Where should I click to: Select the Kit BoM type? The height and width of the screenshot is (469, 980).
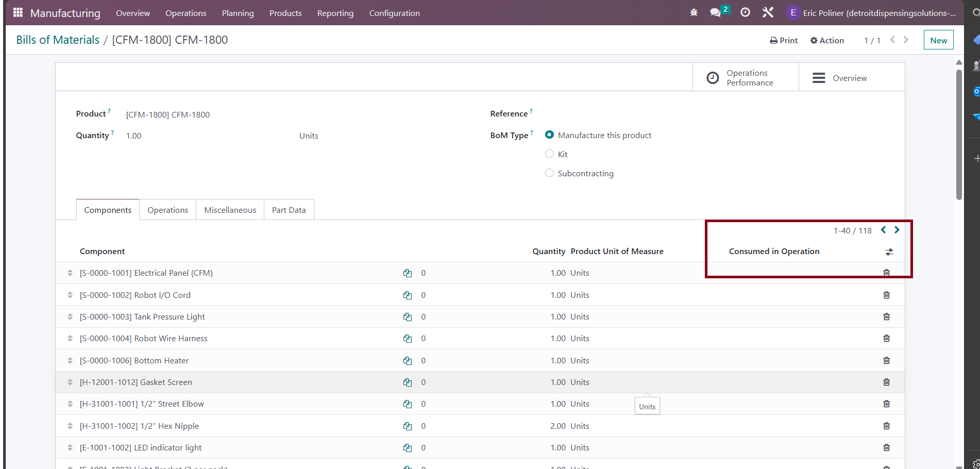(x=549, y=154)
